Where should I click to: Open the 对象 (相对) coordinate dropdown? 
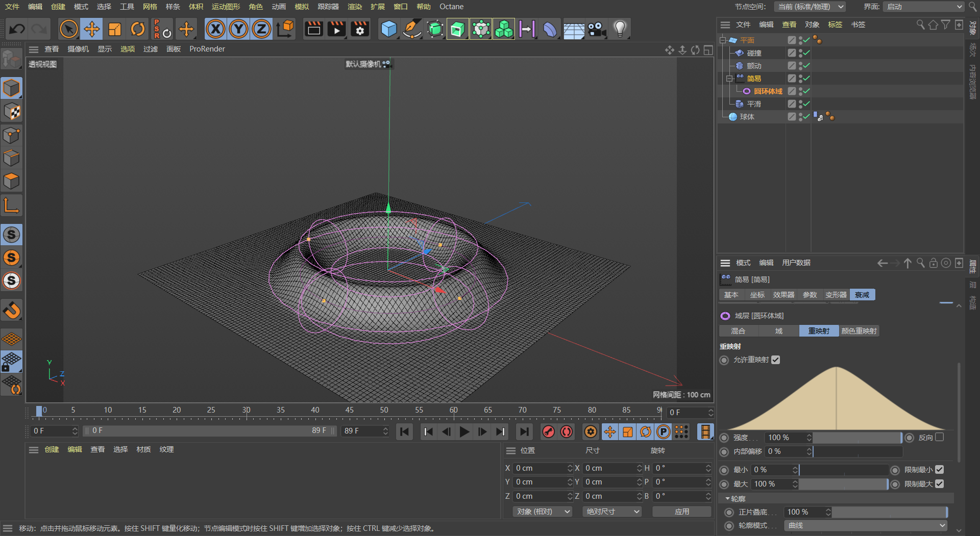pos(543,512)
